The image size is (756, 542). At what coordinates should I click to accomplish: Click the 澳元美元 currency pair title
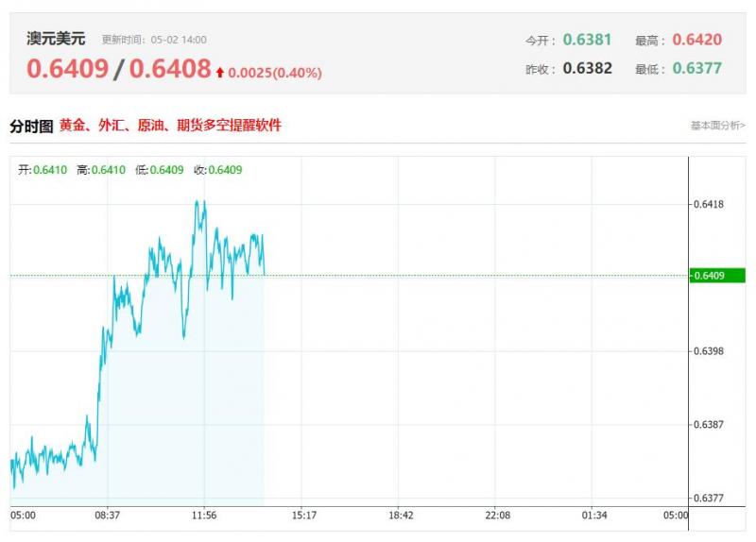56,39
